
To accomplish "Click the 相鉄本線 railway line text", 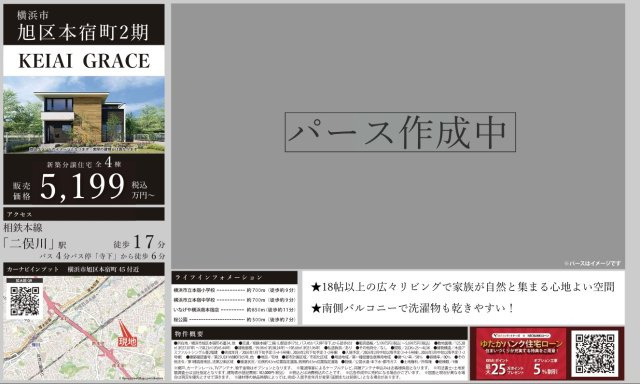I will click(23, 227).
